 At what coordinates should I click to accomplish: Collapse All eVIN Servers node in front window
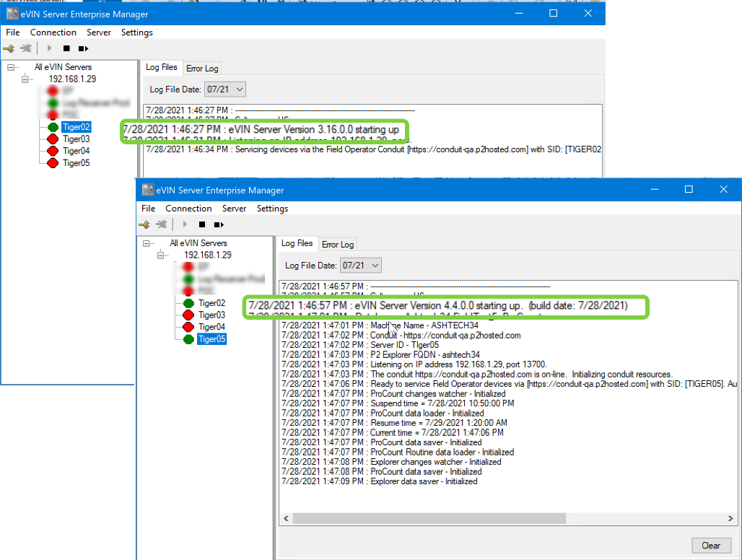(x=147, y=243)
